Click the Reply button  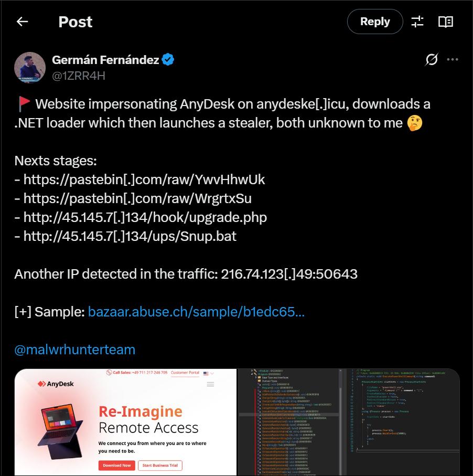click(x=374, y=22)
